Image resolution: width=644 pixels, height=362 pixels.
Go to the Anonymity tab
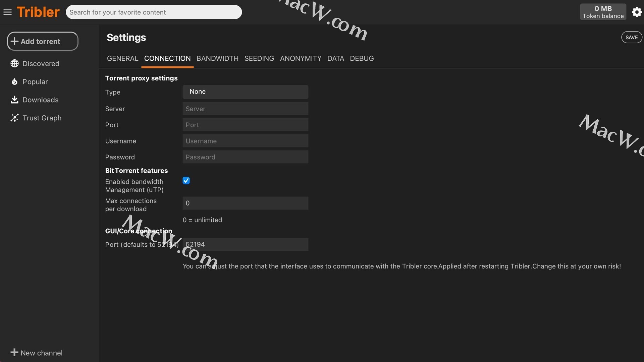coord(301,58)
